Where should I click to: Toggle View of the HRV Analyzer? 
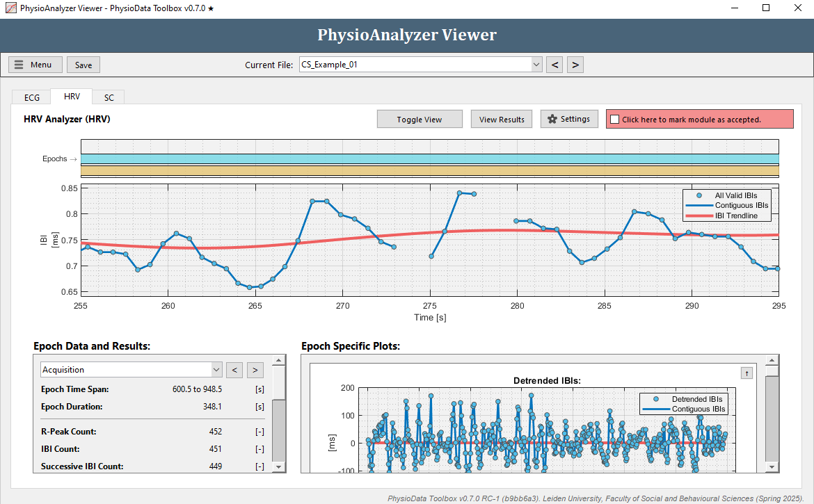click(x=420, y=118)
